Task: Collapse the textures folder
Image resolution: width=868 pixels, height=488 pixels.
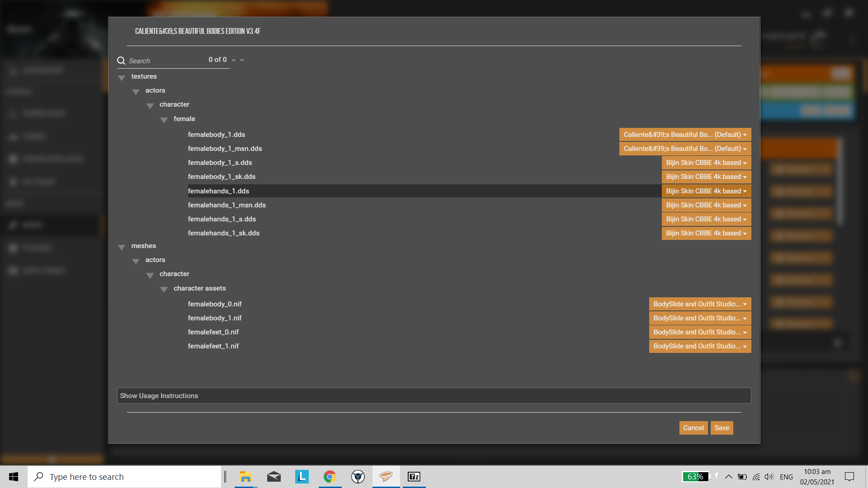Action: 122,78
